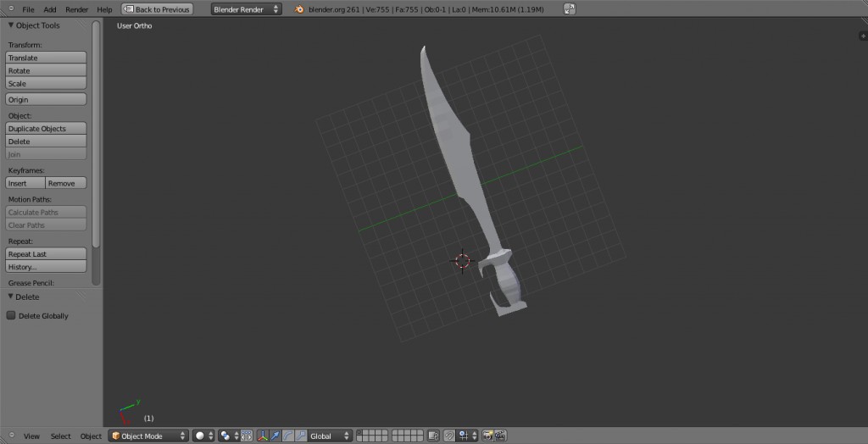
Task: Open the Render menu
Action: tap(77, 9)
